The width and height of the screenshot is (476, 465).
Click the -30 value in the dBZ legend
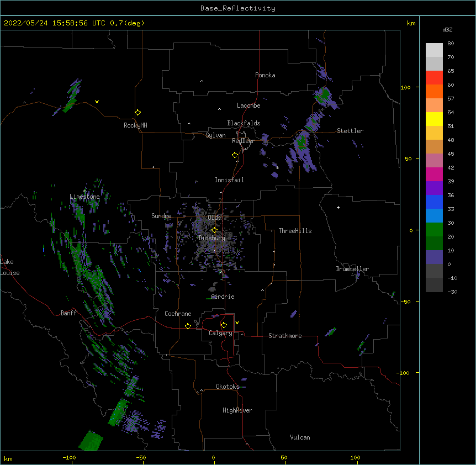pyautogui.click(x=452, y=292)
